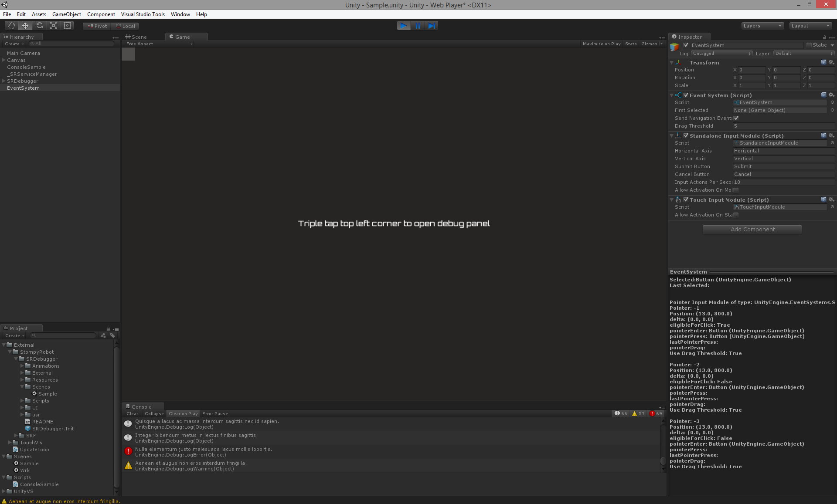Toggle the Pivot handle position button

97,26
